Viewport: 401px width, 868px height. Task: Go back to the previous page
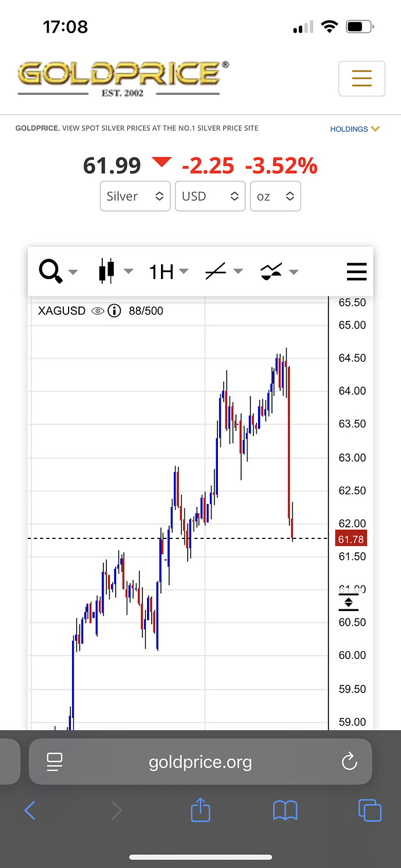point(30,810)
